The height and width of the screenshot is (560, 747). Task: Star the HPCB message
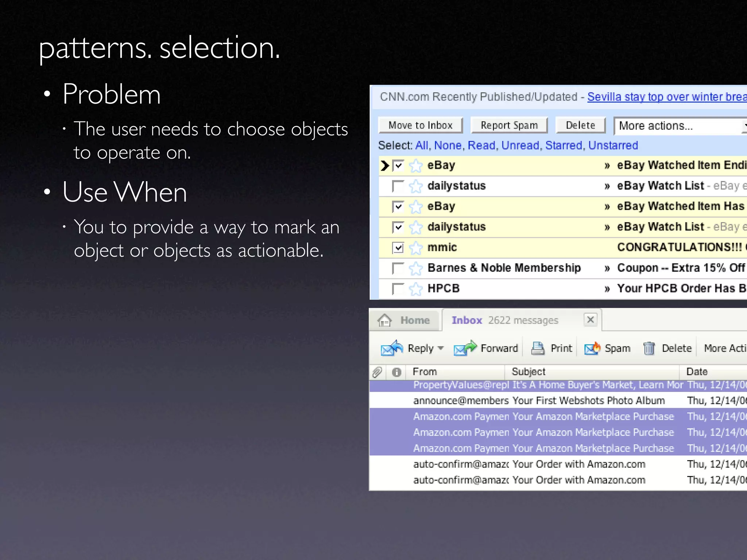(x=415, y=289)
